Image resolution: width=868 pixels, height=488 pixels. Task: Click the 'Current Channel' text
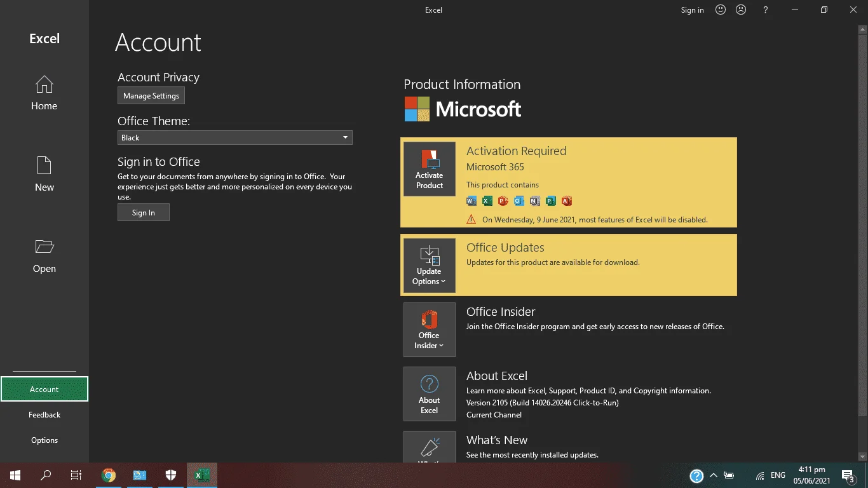coord(494,415)
